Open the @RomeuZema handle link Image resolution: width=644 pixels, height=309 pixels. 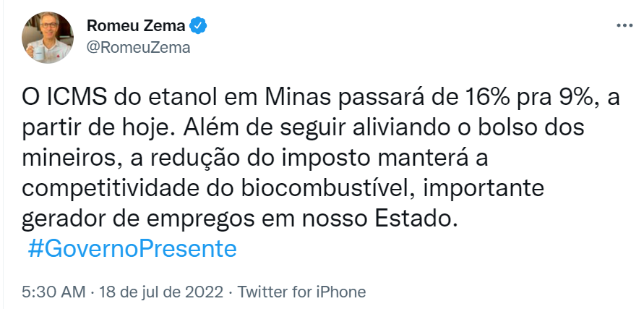pos(138,48)
